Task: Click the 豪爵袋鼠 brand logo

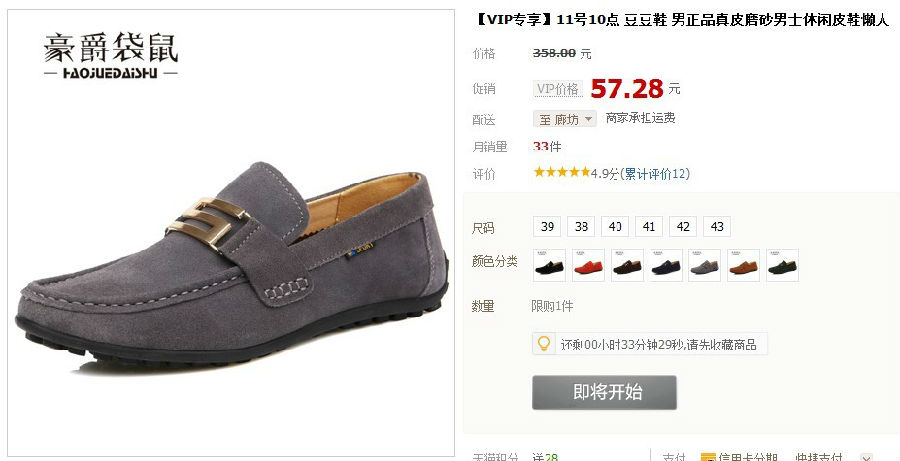Action: click(111, 55)
